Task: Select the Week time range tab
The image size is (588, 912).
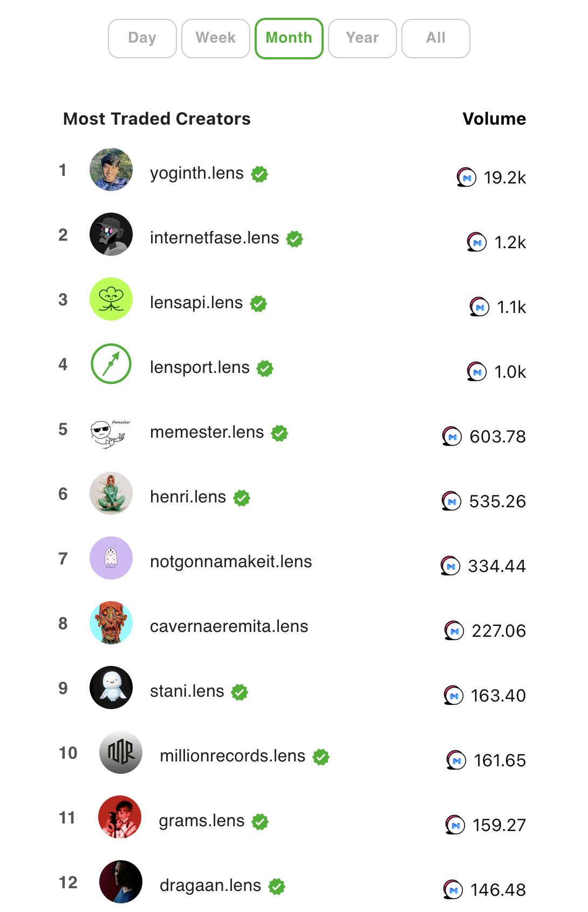Action: 216,38
